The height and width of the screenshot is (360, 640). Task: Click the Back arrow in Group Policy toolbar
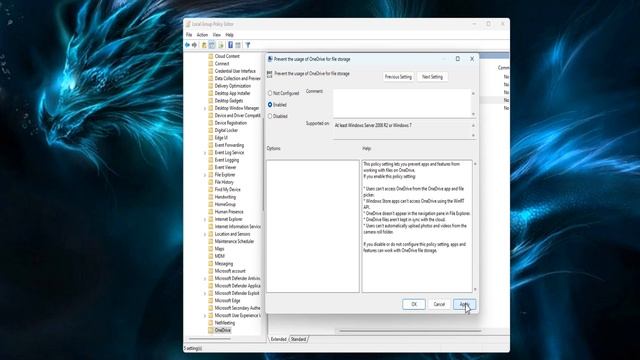[x=187, y=45]
